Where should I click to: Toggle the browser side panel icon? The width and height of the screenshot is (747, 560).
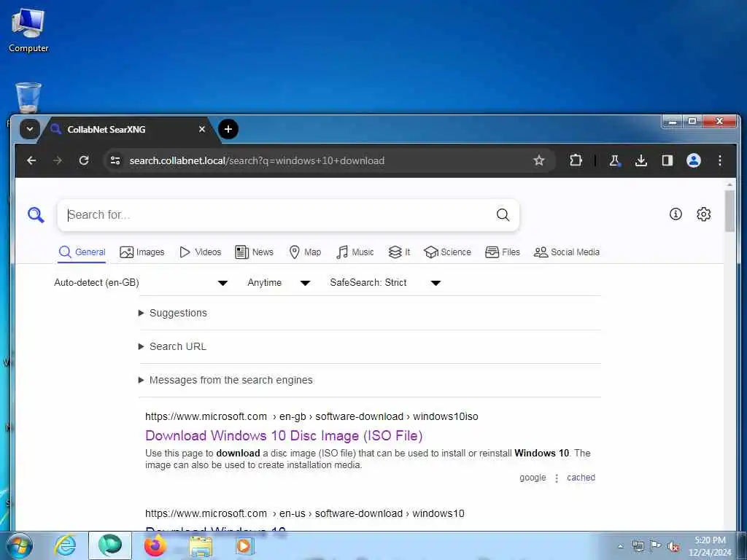(667, 160)
